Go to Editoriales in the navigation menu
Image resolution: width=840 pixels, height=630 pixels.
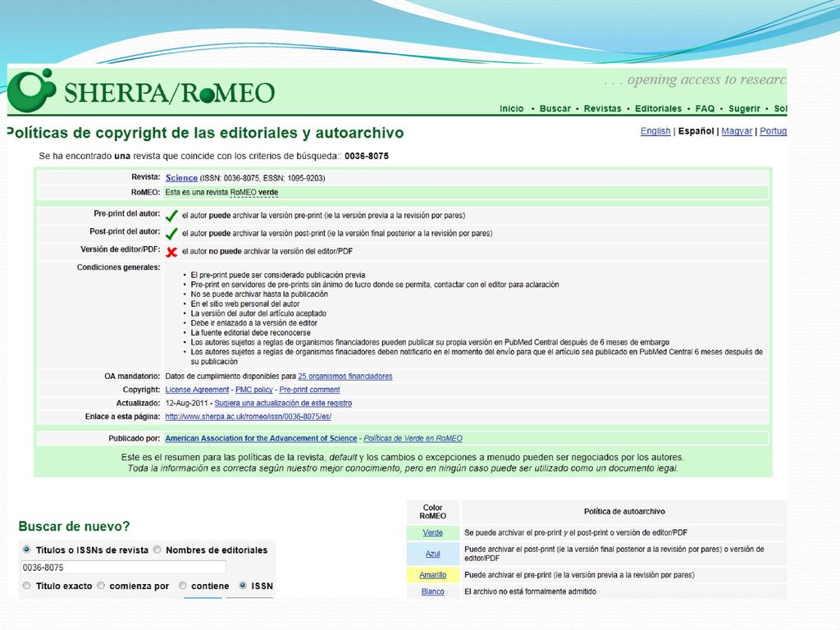[659, 109]
